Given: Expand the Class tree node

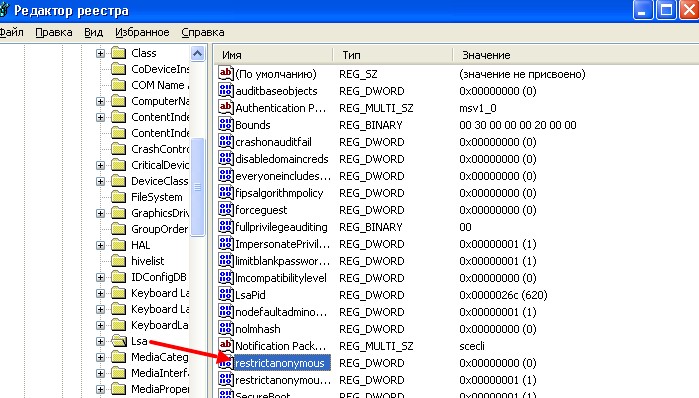Looking at the screenshot, I should pos(100,53).
